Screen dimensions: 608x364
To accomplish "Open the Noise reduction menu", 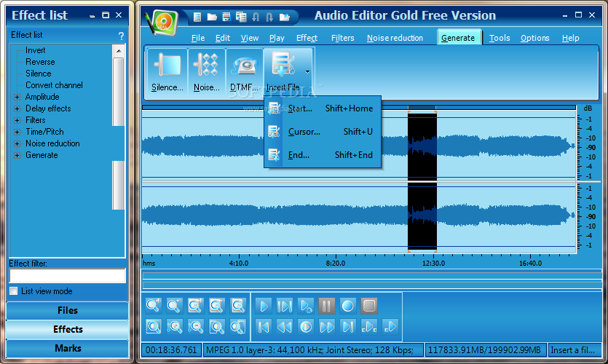I will [395, 38].
